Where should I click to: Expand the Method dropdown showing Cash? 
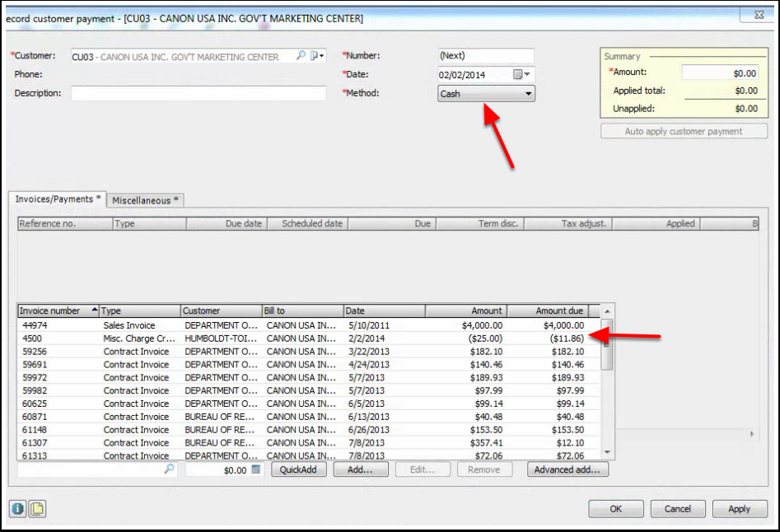pos(486,94)
